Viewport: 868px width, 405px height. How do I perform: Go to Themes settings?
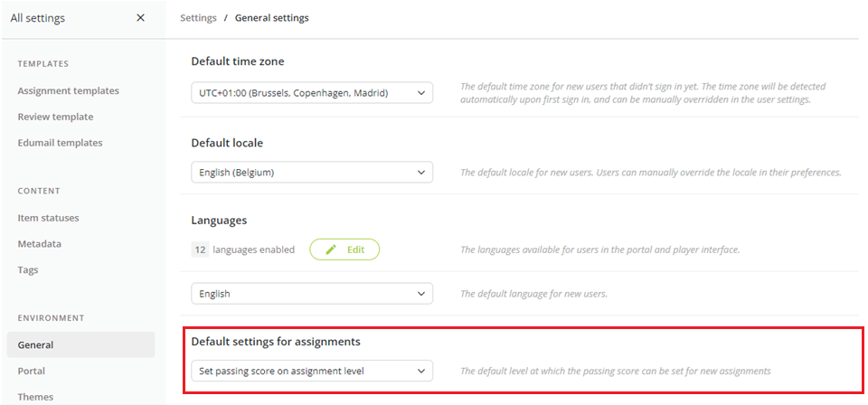[x=35, y=397]
